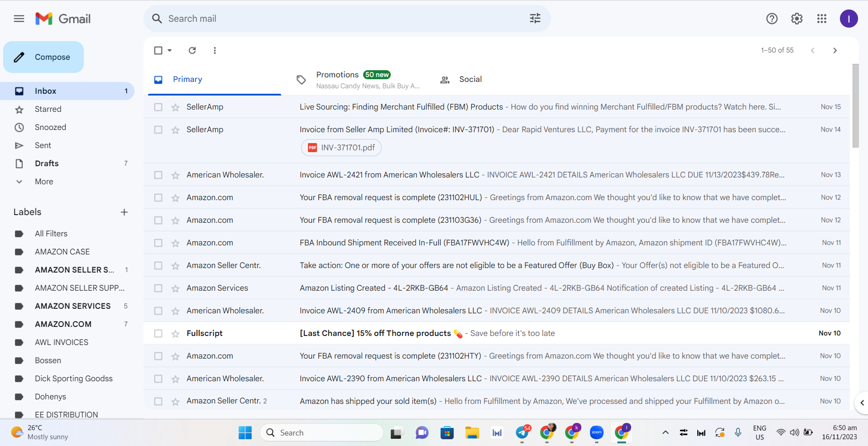Open the main menu hamburger icon
Viewport: 868px width, 446px height.
pyautogui.click(x=19, y=19)
